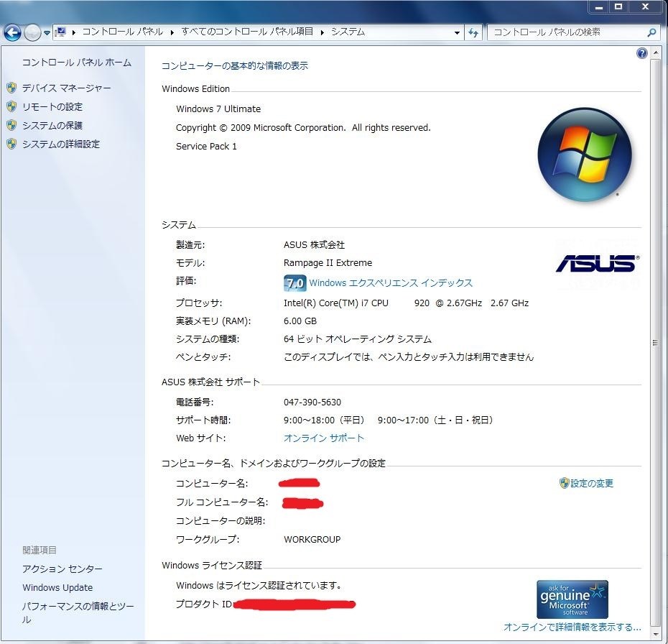Maximize the System window
The width and height of the screenshot is (668, 644).
pos(618,6)
